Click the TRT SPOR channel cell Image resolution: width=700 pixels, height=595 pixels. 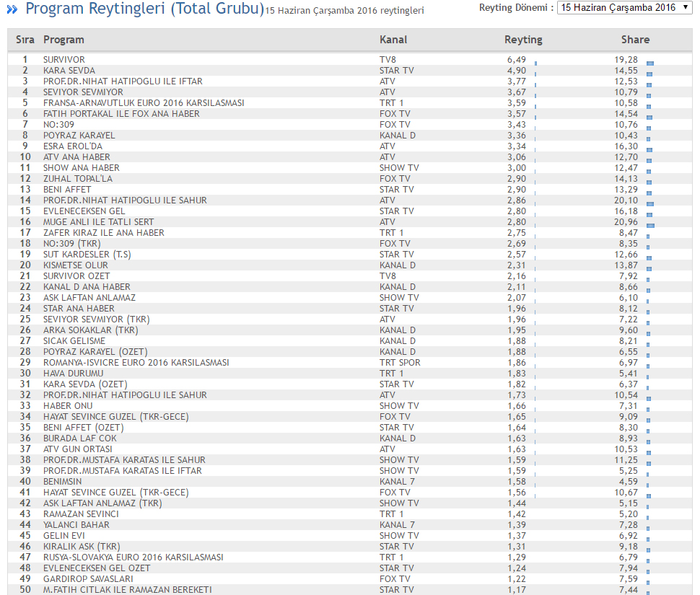400,363
